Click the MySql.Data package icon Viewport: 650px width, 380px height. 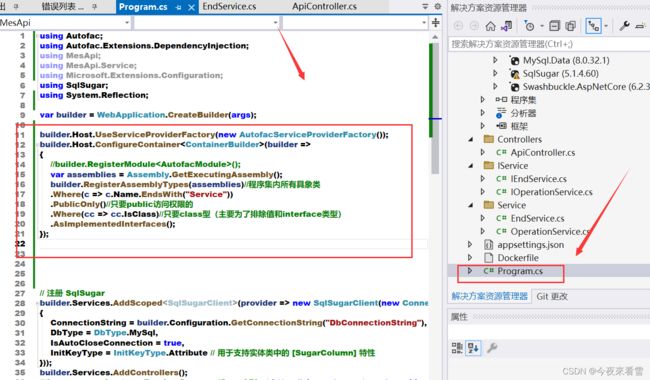pos(514,61)
